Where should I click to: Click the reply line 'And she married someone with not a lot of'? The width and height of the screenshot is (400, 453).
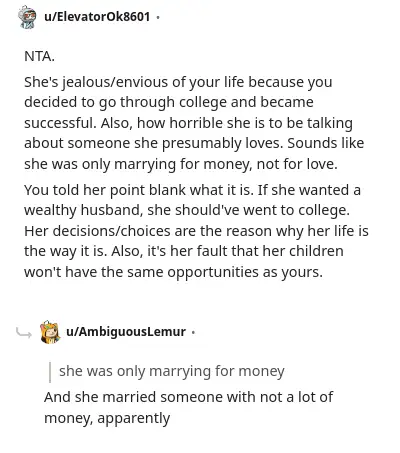188,397
